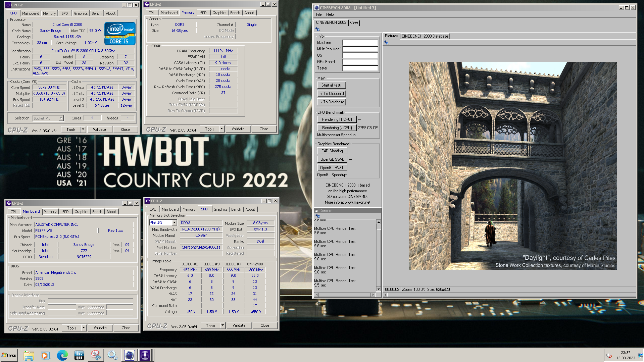Open the Bench tab in the CPU-Z CPU window
Viewport: 644px width, 362px height.
tap(96, 13)
